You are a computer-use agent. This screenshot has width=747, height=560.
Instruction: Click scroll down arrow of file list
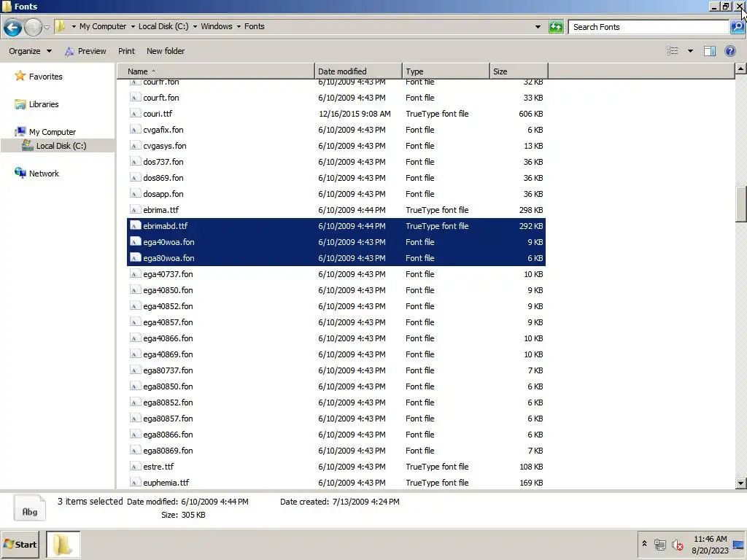click(740, 483)
